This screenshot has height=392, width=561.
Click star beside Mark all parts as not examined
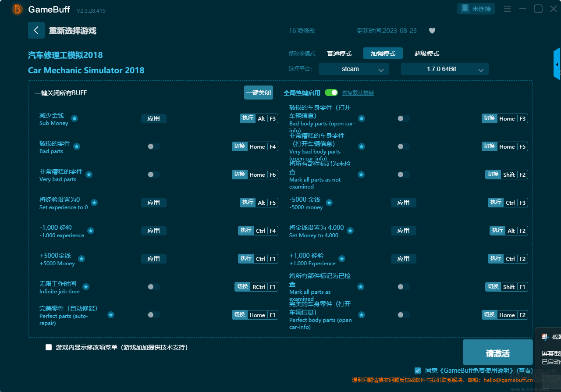361,175
